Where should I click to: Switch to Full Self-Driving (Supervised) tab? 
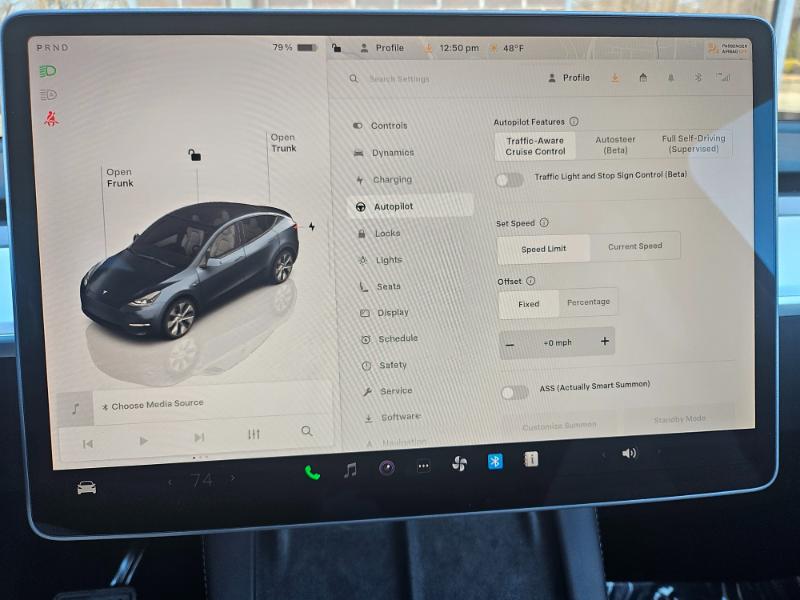(x=694, y=144)
